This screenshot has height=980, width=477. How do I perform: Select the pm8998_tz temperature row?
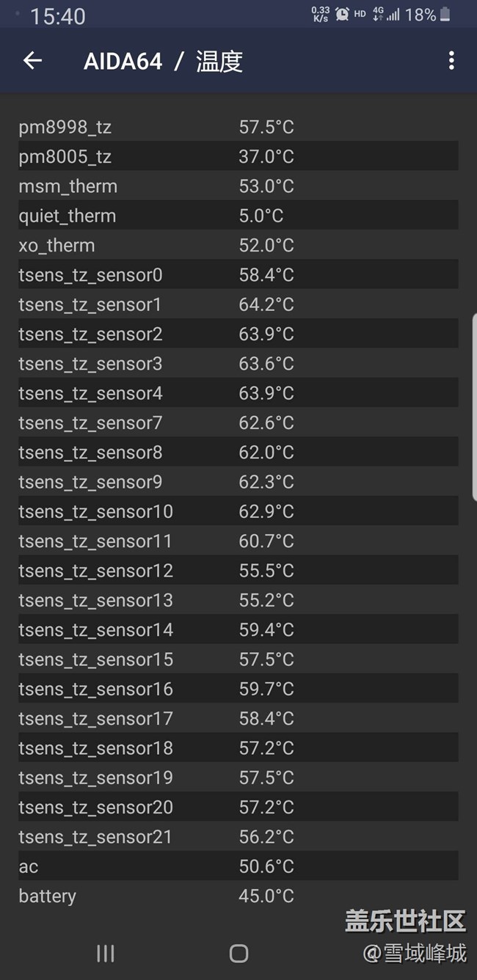pos(238,127)
